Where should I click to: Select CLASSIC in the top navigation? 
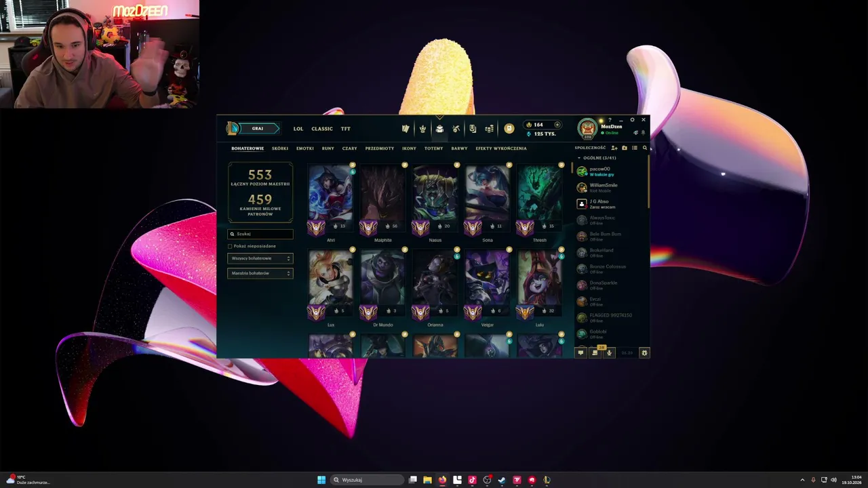pos(322,129)
